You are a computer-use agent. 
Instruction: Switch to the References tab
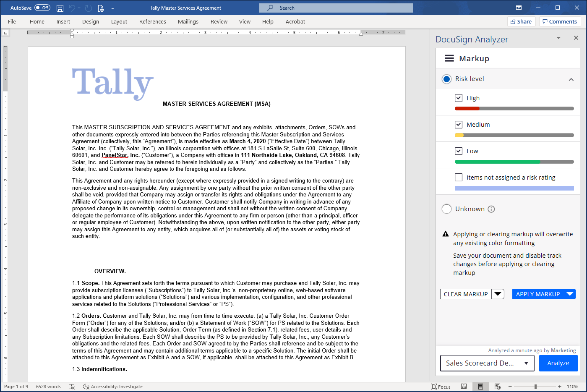tap(153, 21)
